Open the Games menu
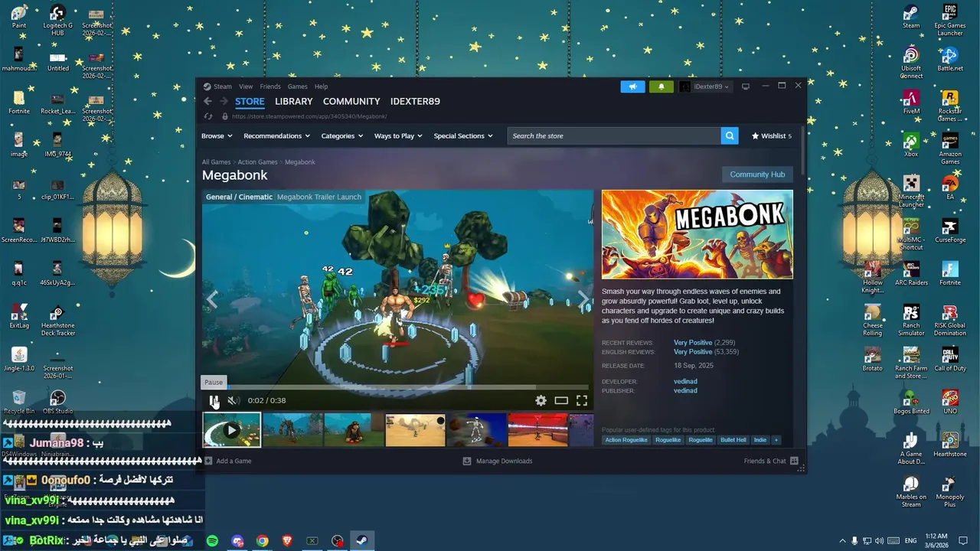This screenshot has width=980, height=551. coord(297,86)
